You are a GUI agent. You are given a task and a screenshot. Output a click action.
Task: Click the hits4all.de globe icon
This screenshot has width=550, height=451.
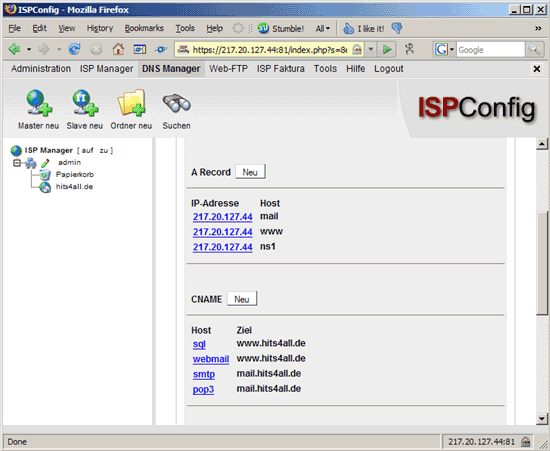(45, 187)
